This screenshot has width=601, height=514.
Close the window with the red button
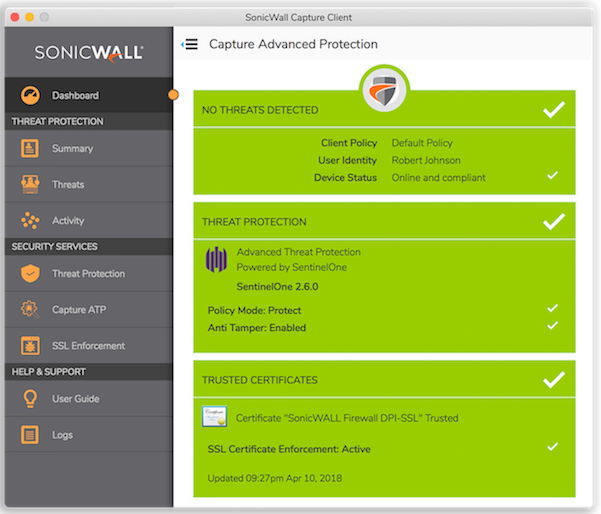tap(15, 17)
